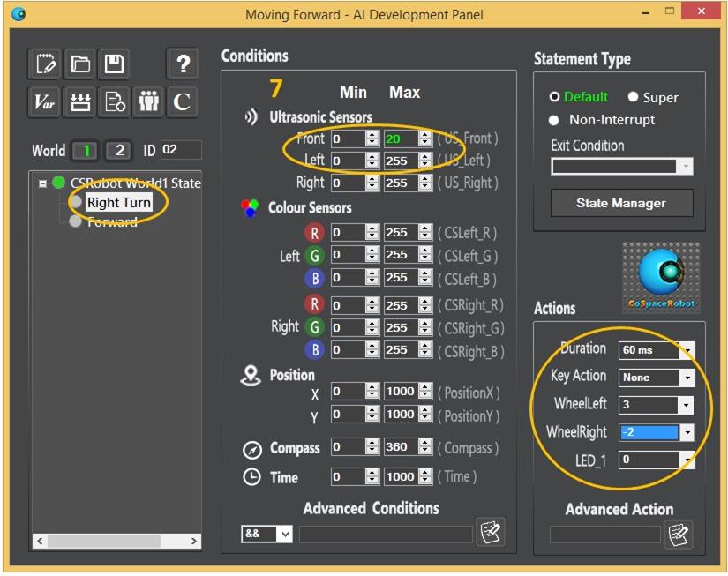Collapse the CSRobot World1 State tree node
Viewport: 728px width, 576px height.
(42, 183)
